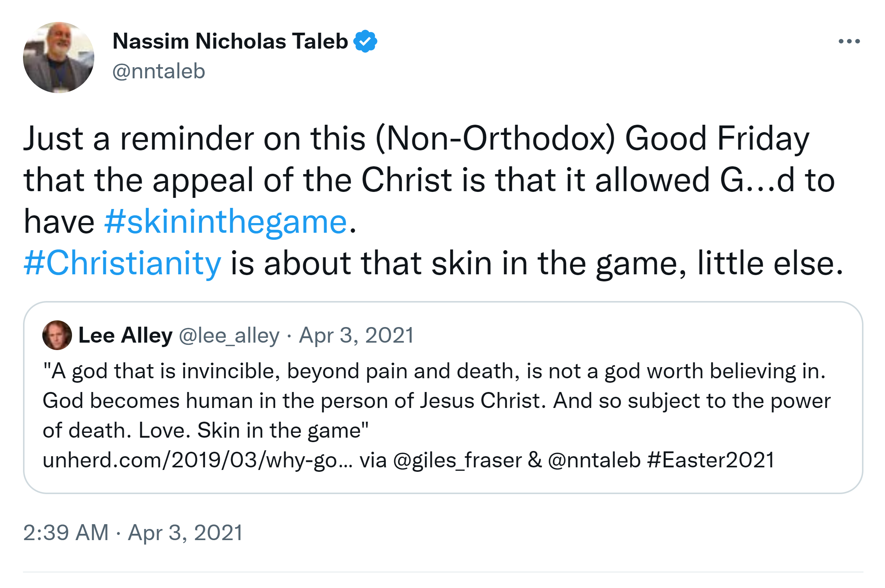
Task: Open the three-dot more options menu
Action: click(849, 41)
